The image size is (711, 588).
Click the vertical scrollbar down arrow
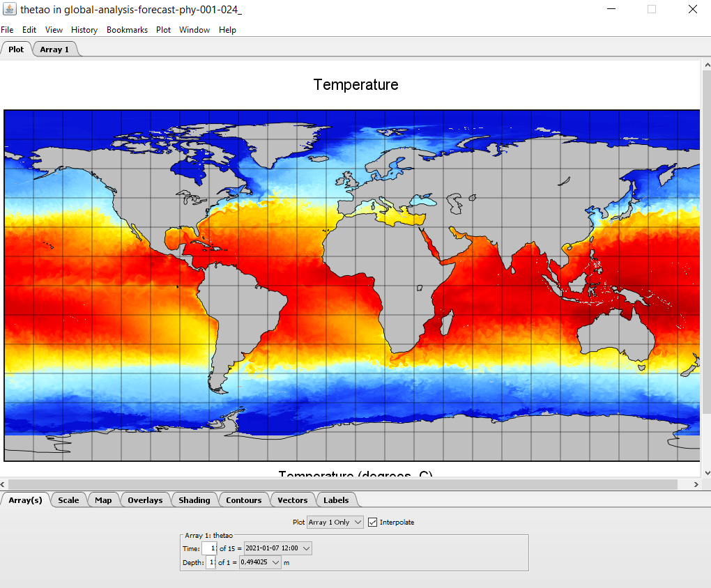click(x=706, y=472)
